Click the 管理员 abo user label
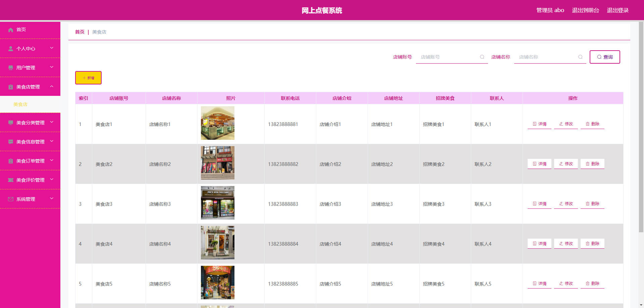This screenshot has width=644, height=308. coord(550,10)
